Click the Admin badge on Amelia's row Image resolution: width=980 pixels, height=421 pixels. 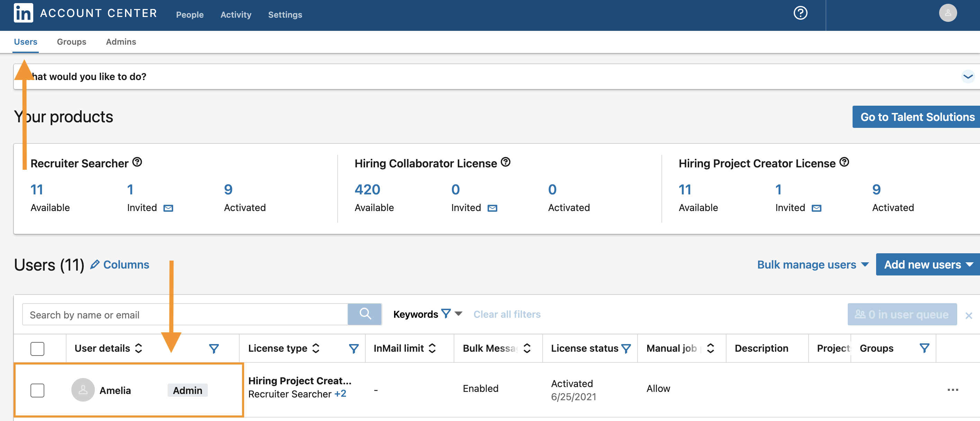(x=188, y=390)
